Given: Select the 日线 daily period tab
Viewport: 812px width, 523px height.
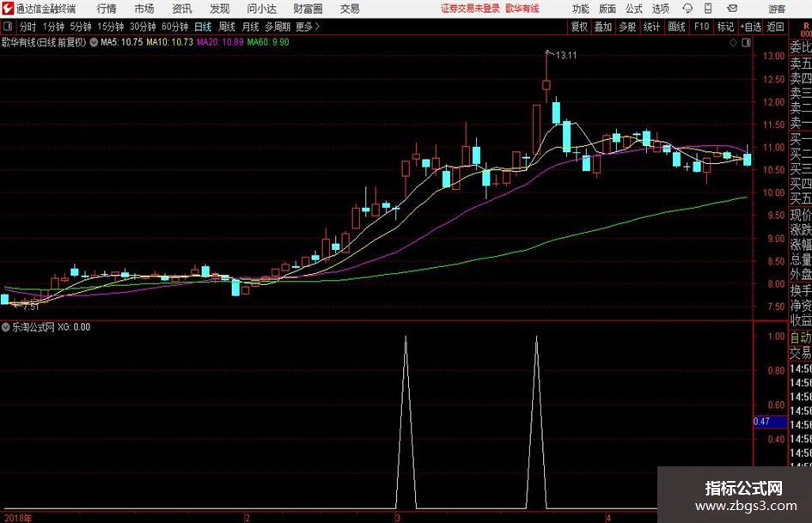Looking at the screenshot, I should click(x=203, y=27).
